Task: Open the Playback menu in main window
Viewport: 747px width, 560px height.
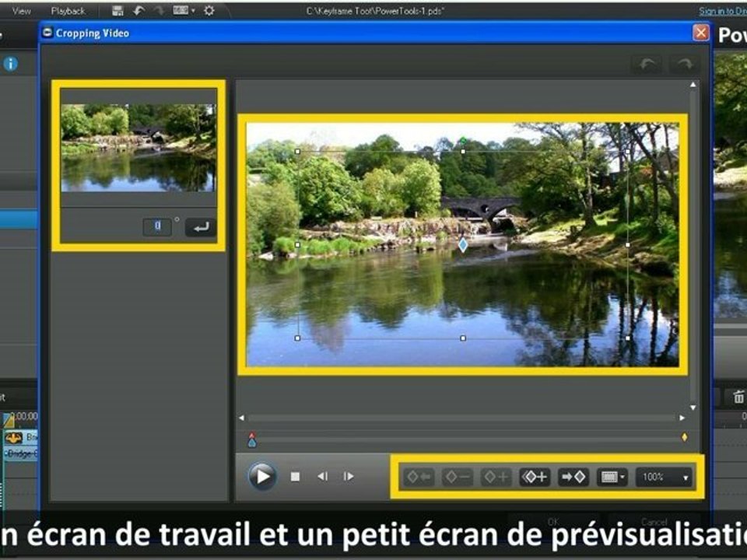Action: point(68,10)
